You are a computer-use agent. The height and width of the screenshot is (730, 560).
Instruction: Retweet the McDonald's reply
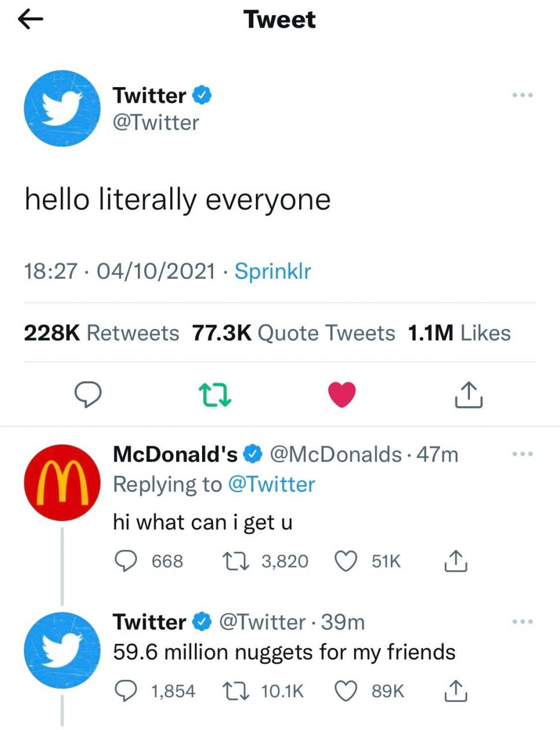(235, 561)
